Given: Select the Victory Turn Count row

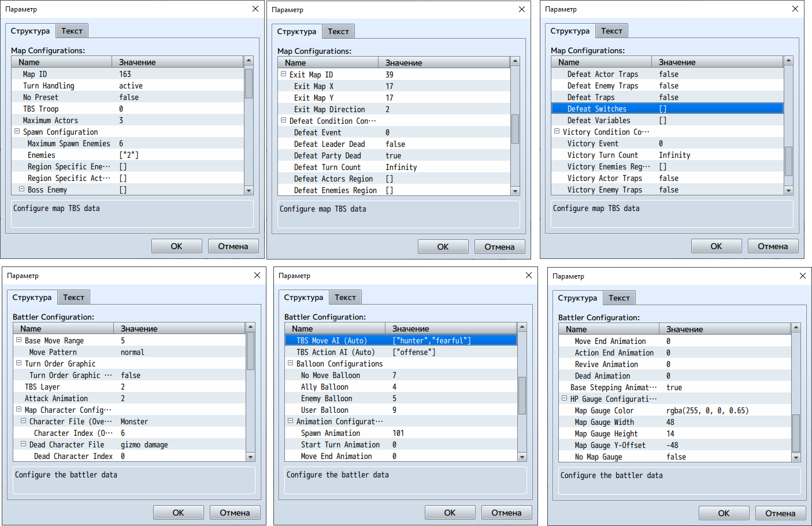Looking at the screenshot, I should (668, 155).
